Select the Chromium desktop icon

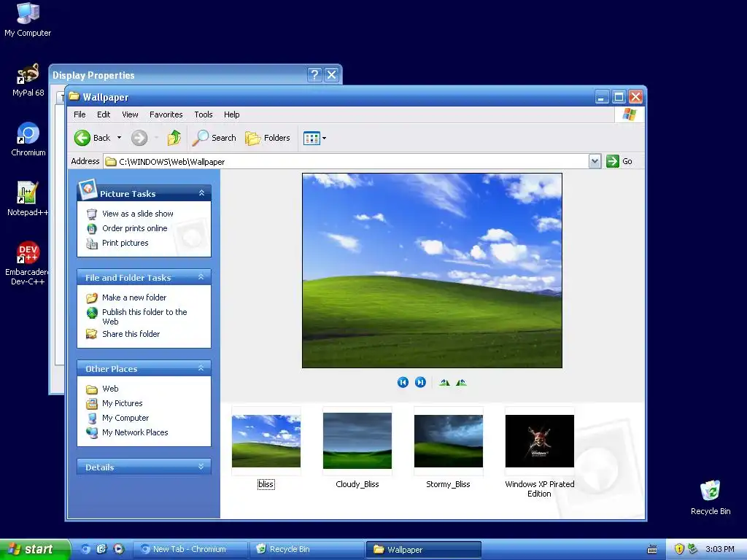(x=28, y=139)
